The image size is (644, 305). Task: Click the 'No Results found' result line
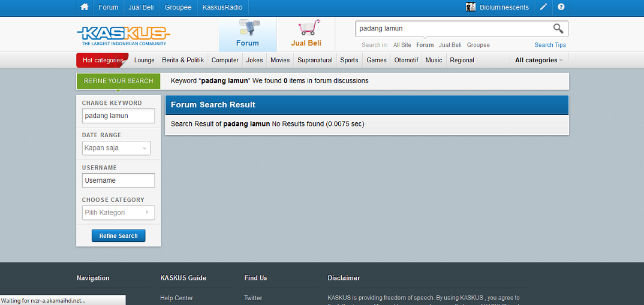(267, 123)
